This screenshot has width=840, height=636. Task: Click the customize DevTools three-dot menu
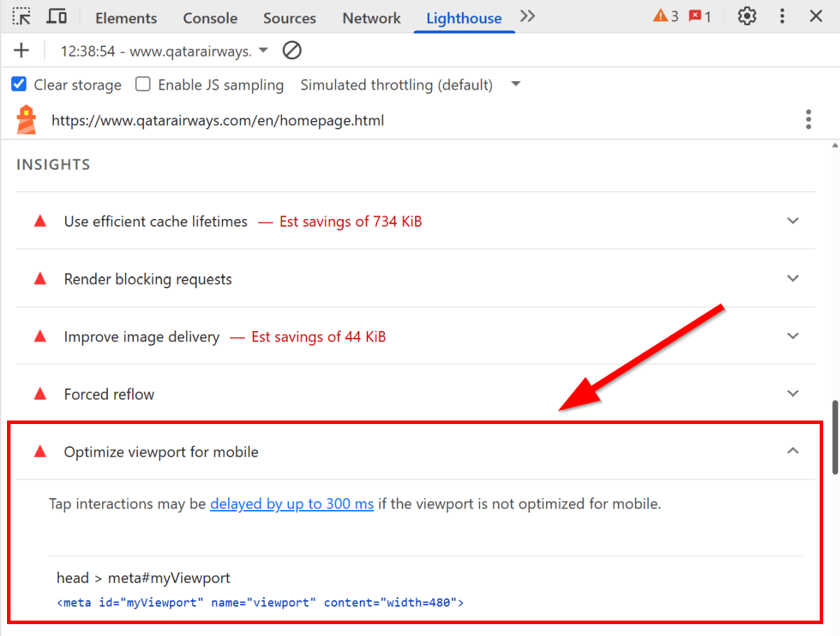point(782,15)
